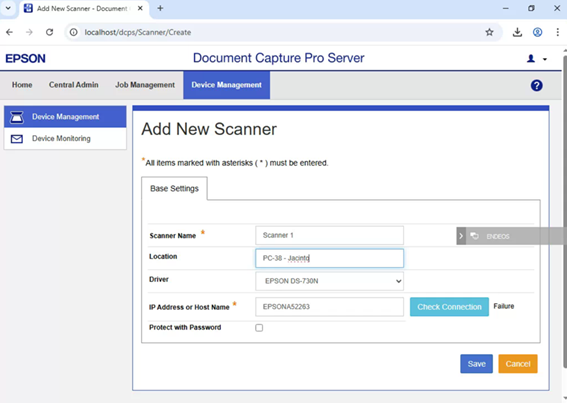
Task: Open Device Management in the sidebar
Action: pyautogui.click(x=65, y=116)
